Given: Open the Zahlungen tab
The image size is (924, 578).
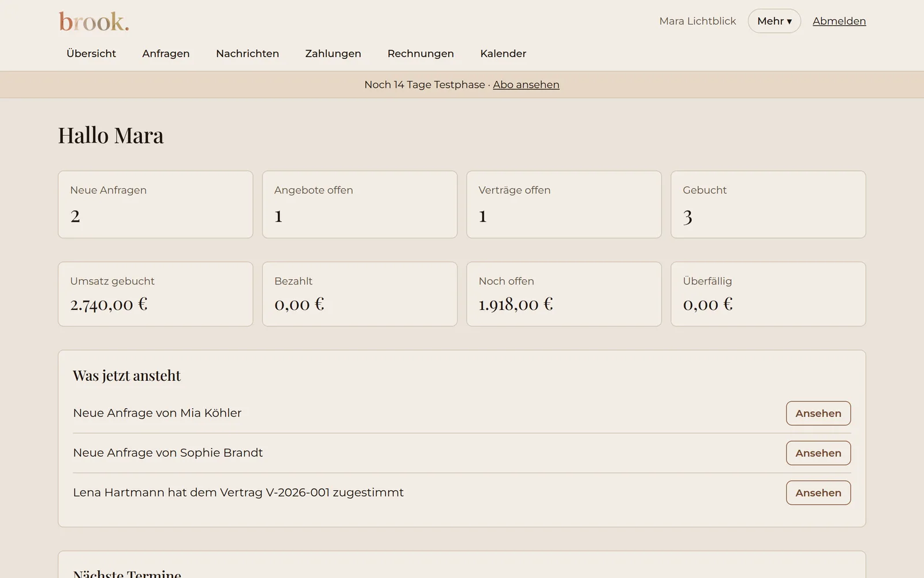Looking at the screenshot, I should tap(333, 53).
